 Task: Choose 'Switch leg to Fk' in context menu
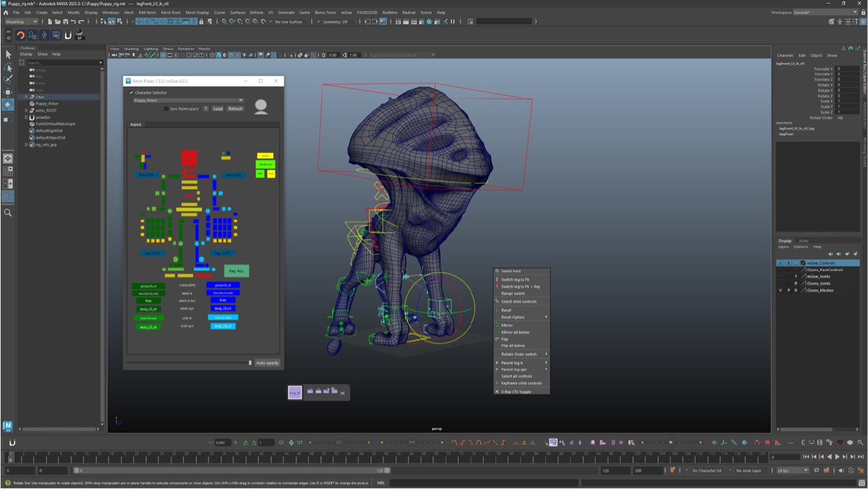click(x=515, y=279)
